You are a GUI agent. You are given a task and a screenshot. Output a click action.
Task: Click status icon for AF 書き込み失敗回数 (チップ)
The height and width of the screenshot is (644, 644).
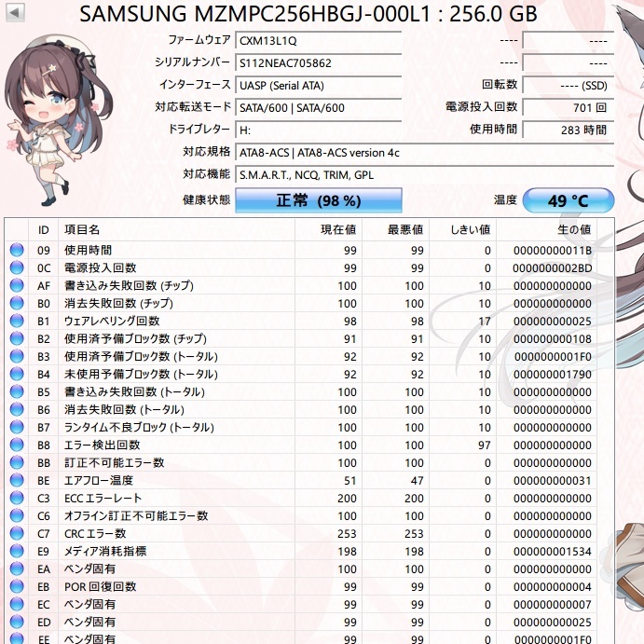(17, 285)
